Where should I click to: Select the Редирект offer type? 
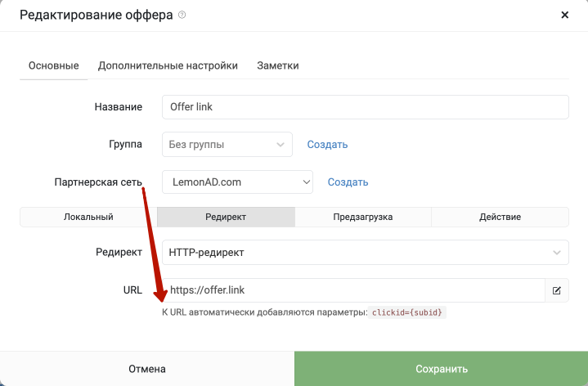(x=226, y=217)
